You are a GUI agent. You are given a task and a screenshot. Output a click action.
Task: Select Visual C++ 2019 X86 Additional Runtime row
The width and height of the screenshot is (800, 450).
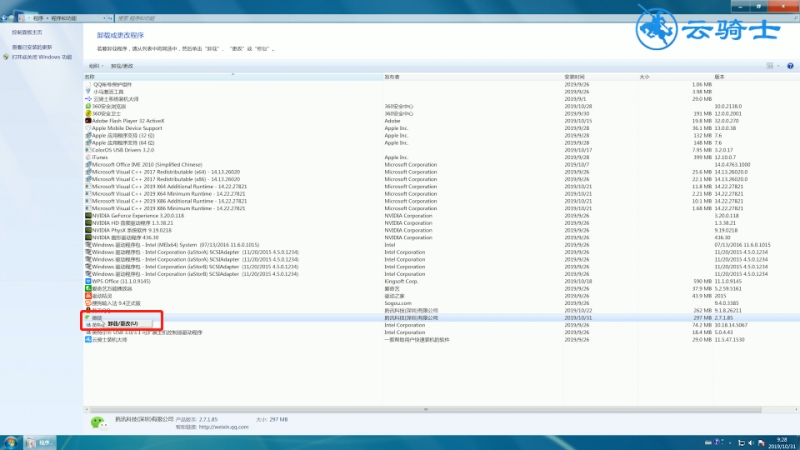[x=442, y=201]
